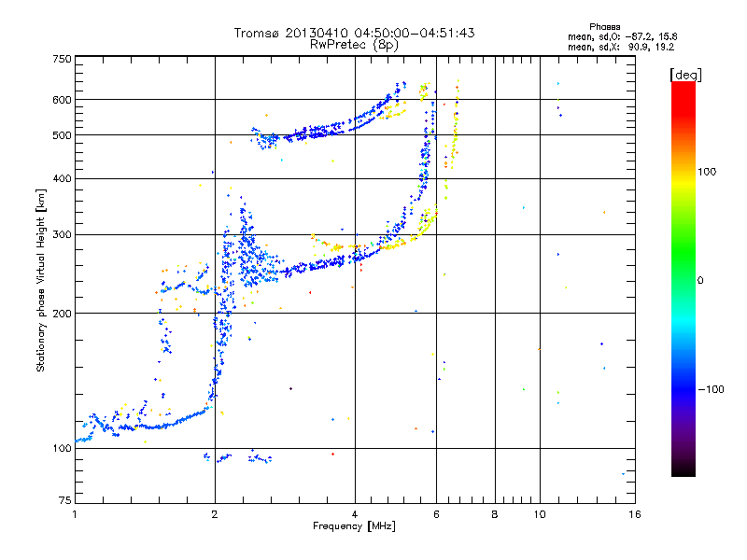Click the short blue trace segments below 100 km

(x=237, y=457)
